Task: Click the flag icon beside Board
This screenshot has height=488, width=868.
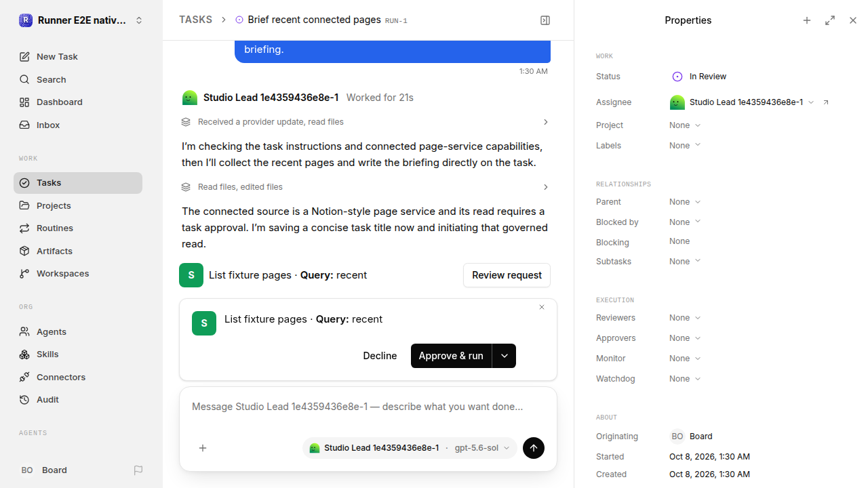Action: click(138, 470)
